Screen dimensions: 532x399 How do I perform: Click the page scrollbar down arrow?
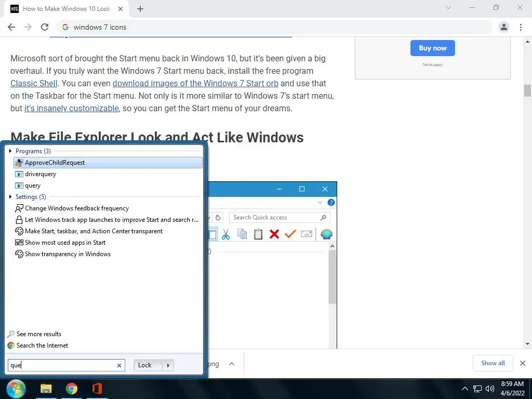coord(527,344)
